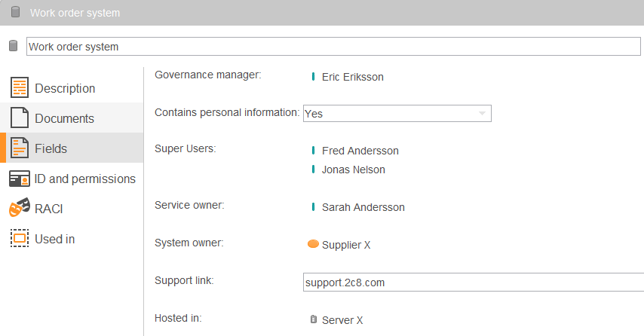Click the Used in dashed frame icon
The image size is (644, 336).
pyautogui.click(x=20, y=239)
